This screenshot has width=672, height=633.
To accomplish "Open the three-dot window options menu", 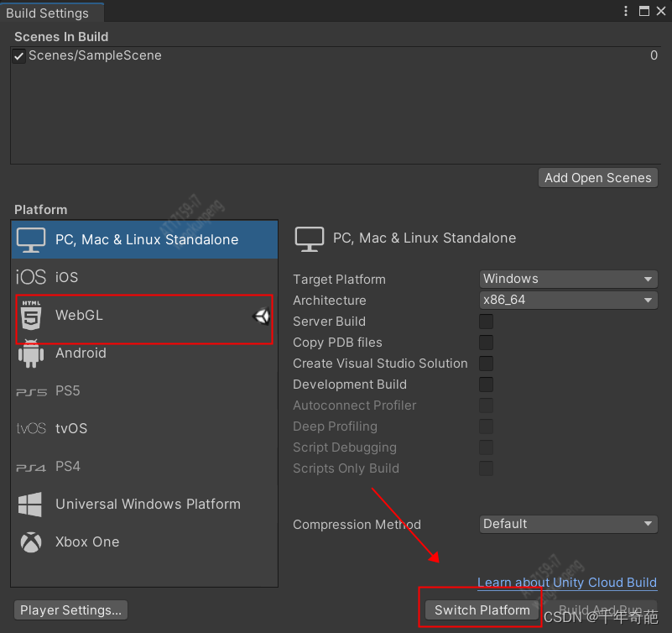I will click(626, 11).
